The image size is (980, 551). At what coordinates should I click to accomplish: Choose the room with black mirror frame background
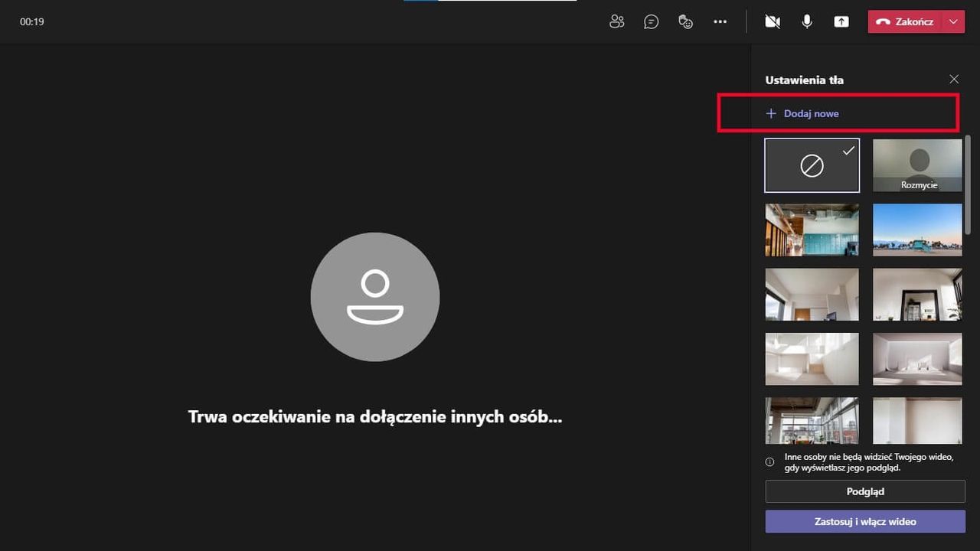pos(917,294)
